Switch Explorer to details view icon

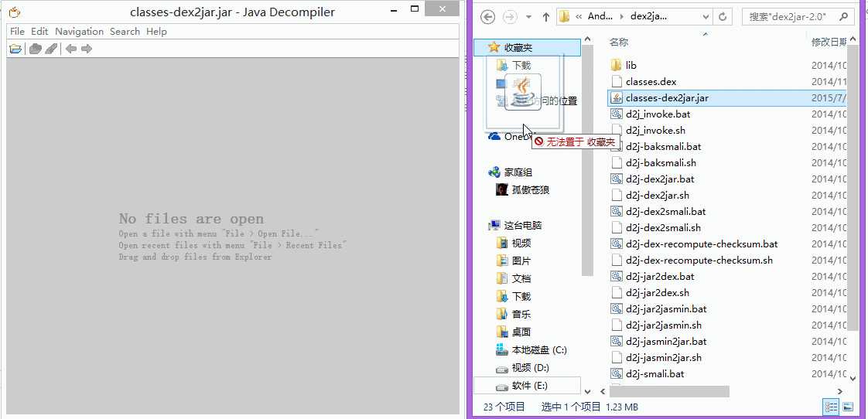coord(832,407)
